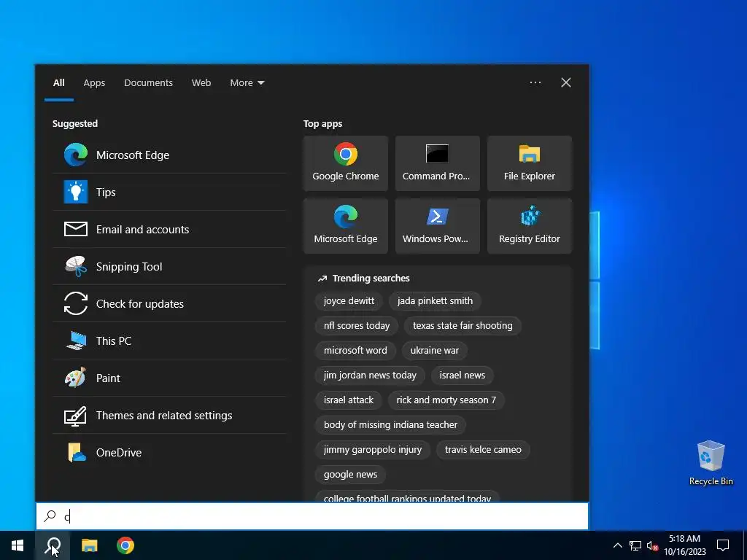Open Chrome from the taskbar

tap(125, 545)
